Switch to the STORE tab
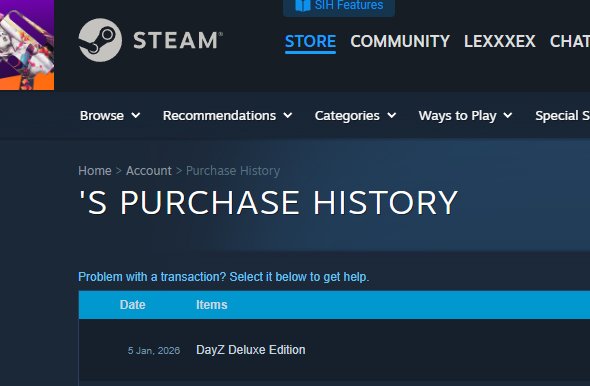 click(310, 41)
